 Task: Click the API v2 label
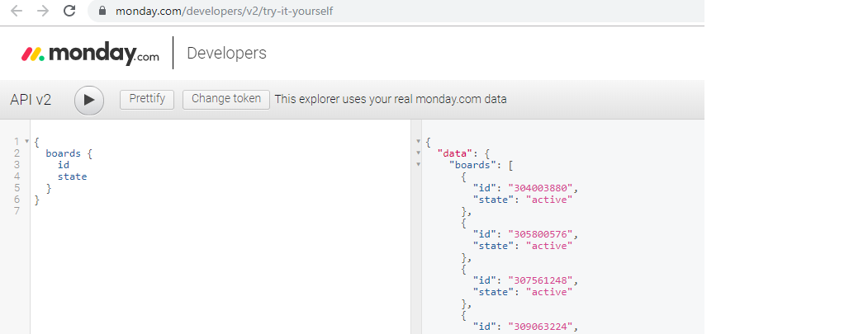coord(31,100)
